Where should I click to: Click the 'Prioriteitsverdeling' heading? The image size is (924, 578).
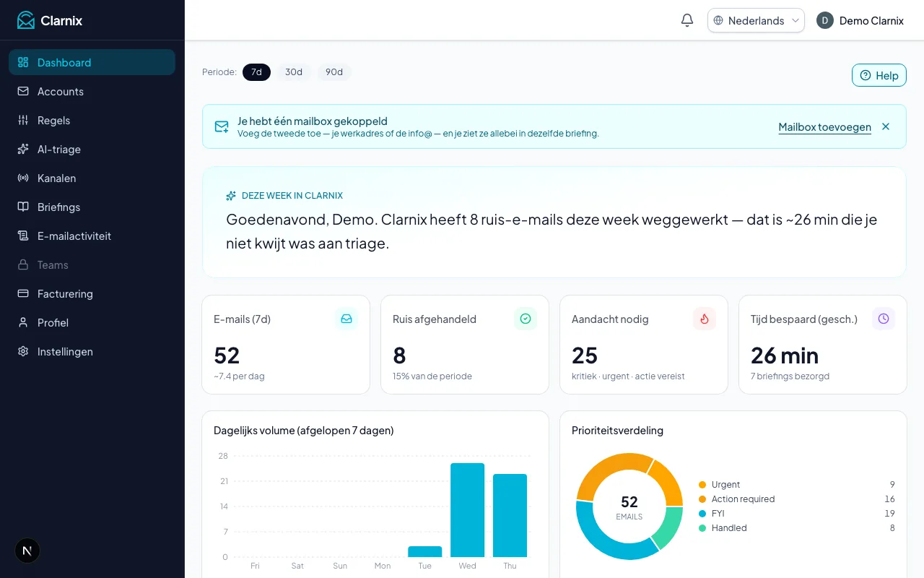(617, 431)
